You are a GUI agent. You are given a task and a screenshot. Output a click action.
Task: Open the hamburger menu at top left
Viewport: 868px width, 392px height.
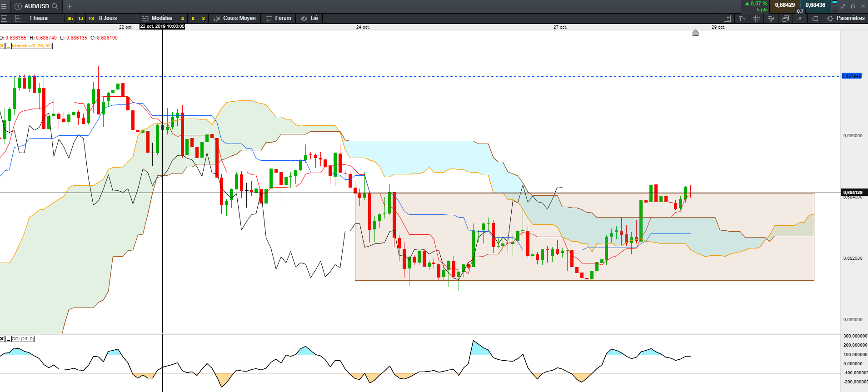click(4, 6)
